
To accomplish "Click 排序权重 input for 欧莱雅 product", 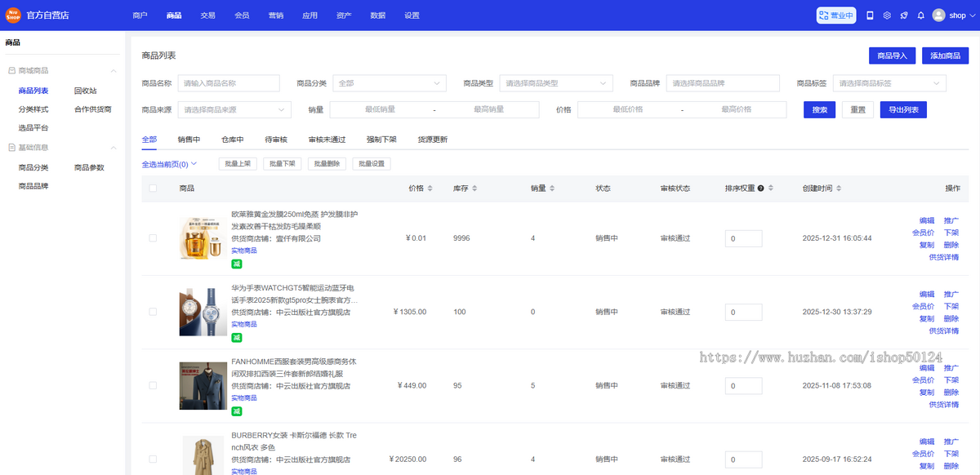I will click(x=743, y=238).
